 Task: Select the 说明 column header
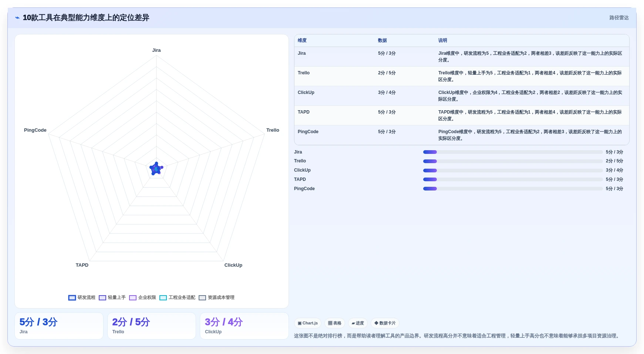pos(443,40)
